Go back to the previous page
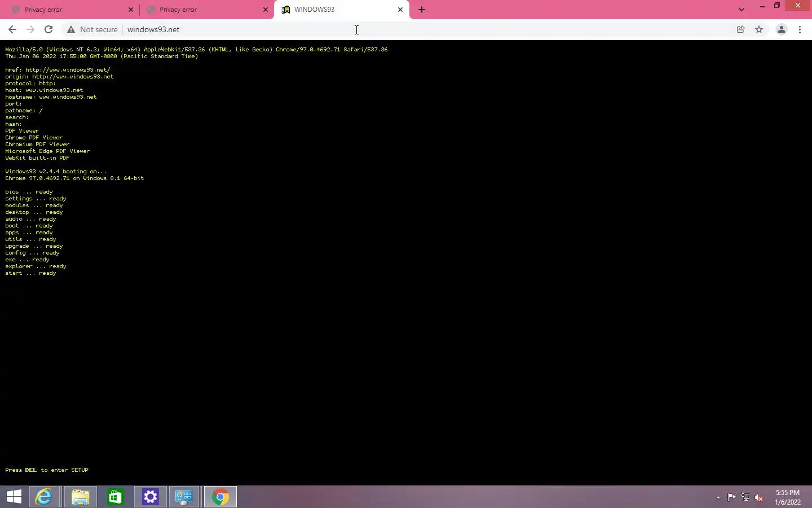 coord(12,29)
